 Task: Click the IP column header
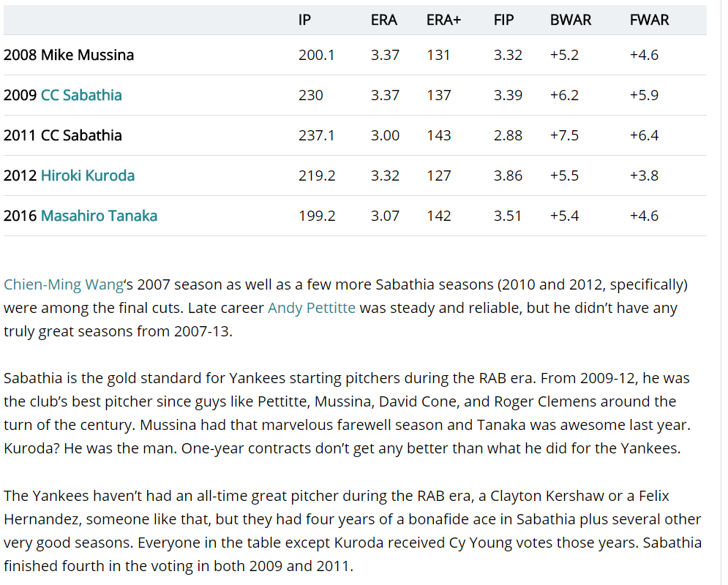pyautogui.click(x=305, y=20)
